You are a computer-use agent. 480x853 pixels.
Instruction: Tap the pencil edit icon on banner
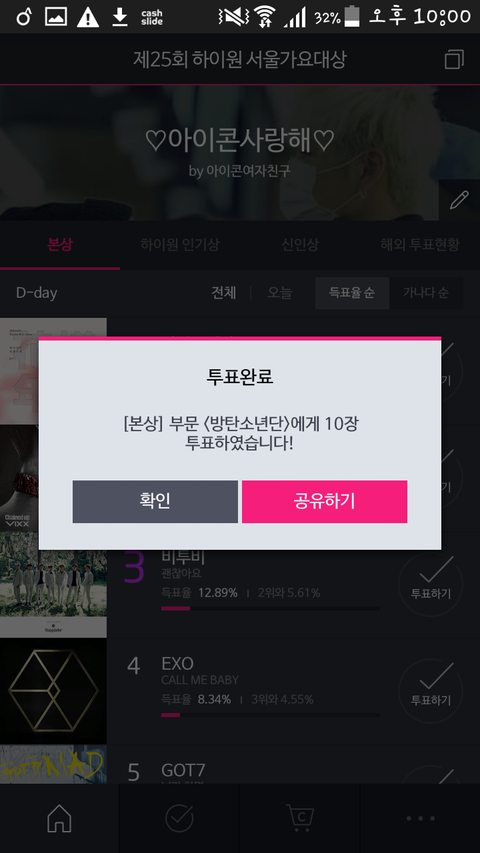[459, 200]
